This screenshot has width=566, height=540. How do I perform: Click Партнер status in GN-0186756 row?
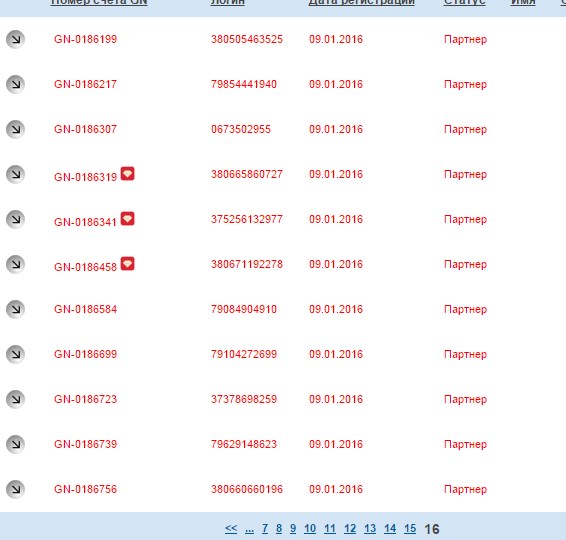tap(466, 489)
